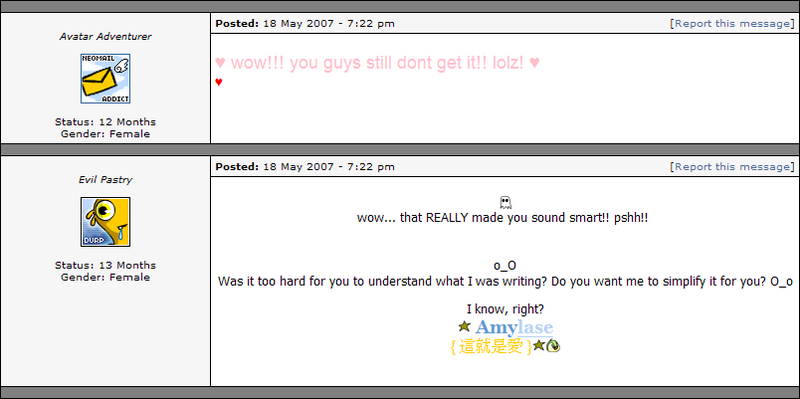The width and height of the screenshot is (800, 399).
Task: Click the small red heart below message
Action: [219, 82]
